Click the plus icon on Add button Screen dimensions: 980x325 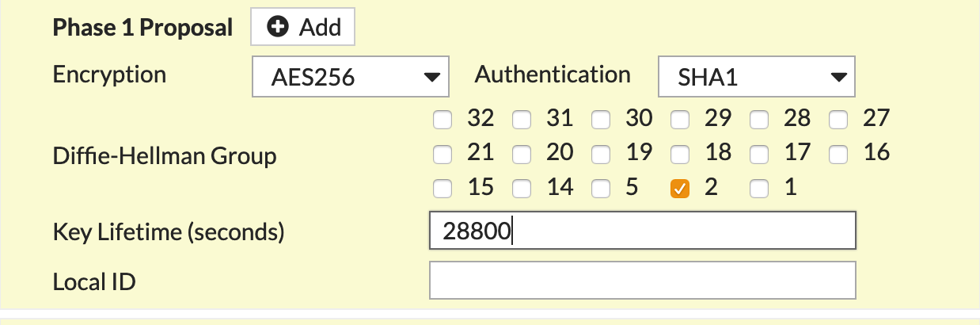(277, 28)
